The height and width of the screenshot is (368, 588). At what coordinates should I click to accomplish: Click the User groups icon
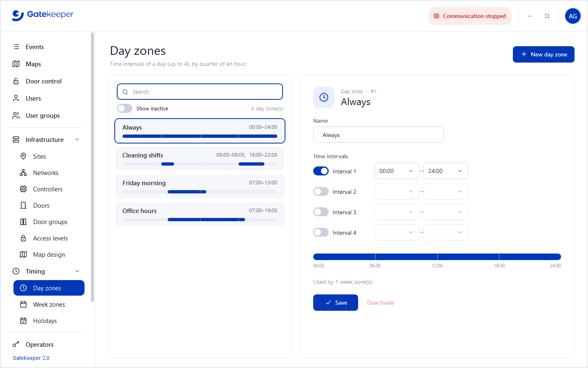point(16,115)
